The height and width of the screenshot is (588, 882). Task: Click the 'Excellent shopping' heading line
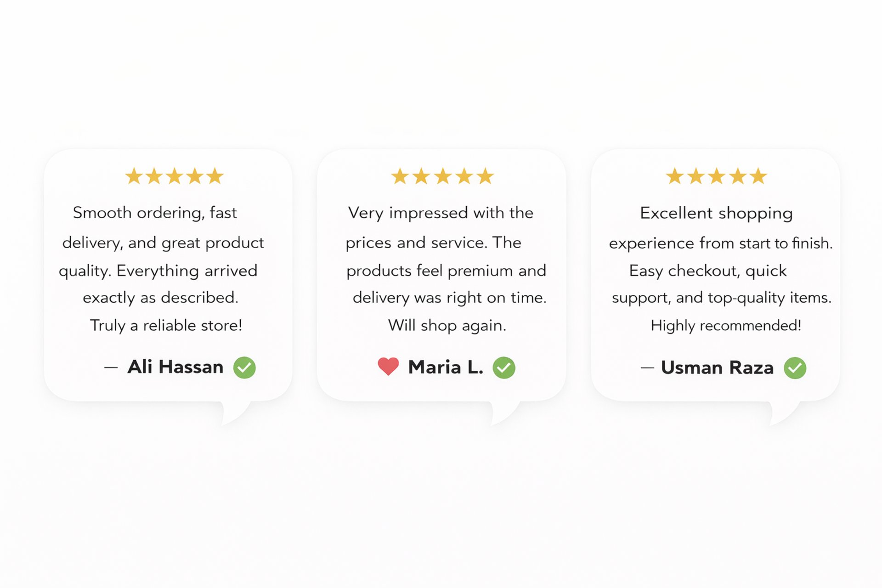tap(716, 214)
